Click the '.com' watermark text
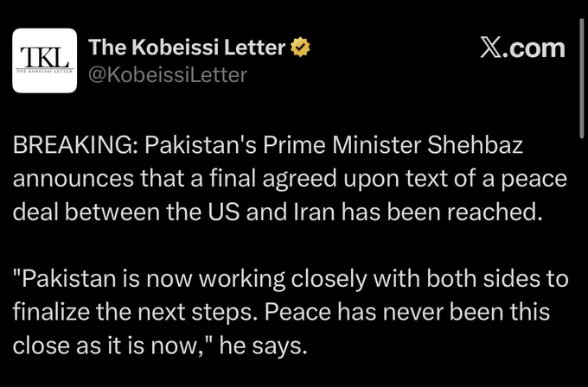 point(533,48)
